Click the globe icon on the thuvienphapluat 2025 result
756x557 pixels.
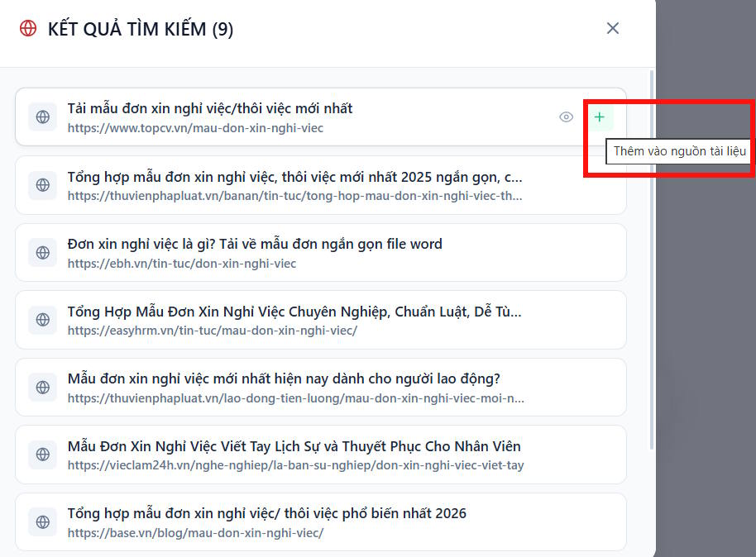(x=42, y=185)
